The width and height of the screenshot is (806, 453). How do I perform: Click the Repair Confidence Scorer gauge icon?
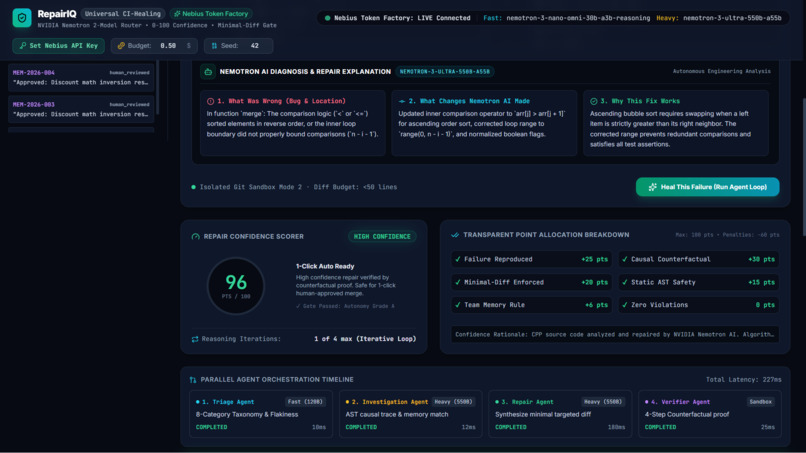(x=195, y=237)
